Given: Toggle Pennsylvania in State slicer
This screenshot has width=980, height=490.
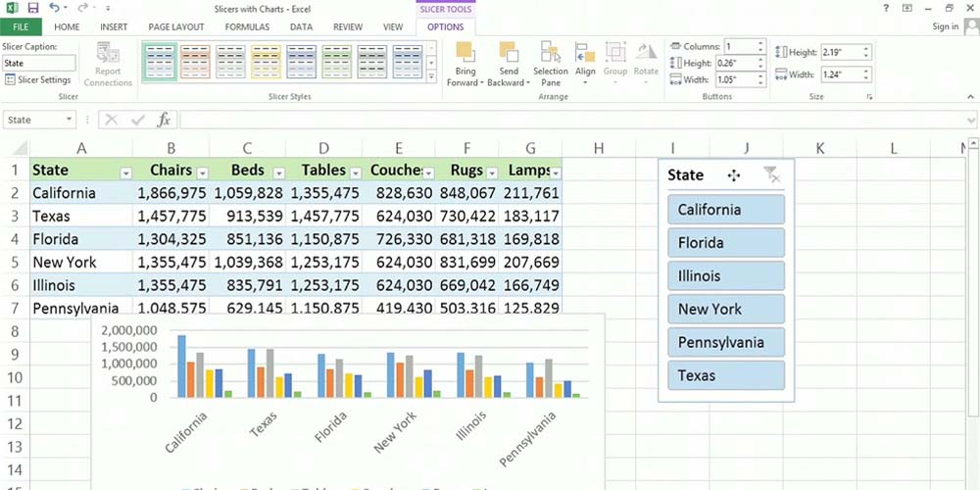Looking at the screenshot, I should click(726, 342).
